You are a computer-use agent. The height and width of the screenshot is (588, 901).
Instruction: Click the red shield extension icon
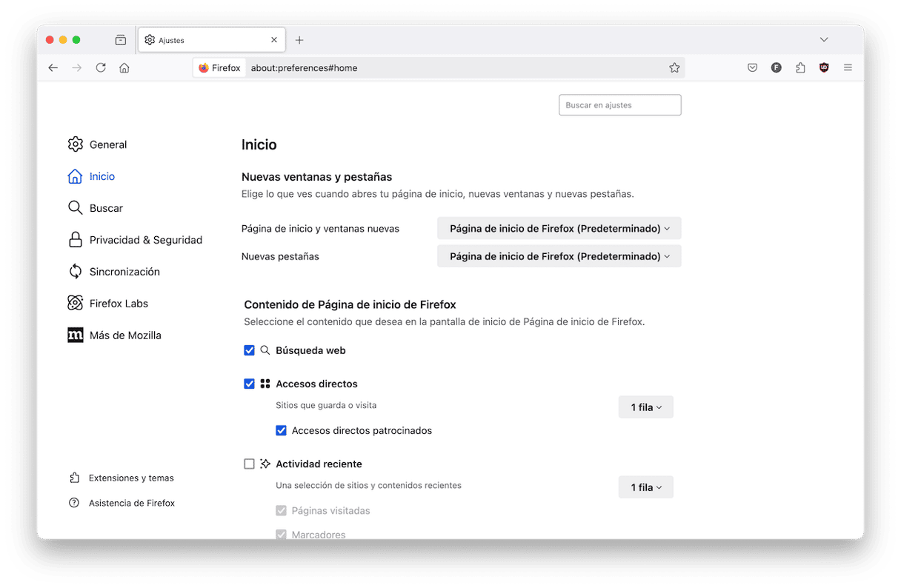point(824,67)
